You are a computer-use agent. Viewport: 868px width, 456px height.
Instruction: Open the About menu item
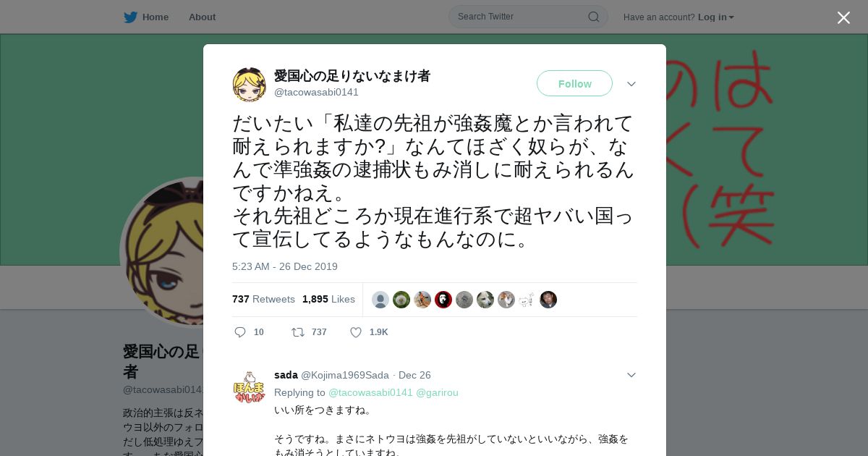click(x=202, y=17)
